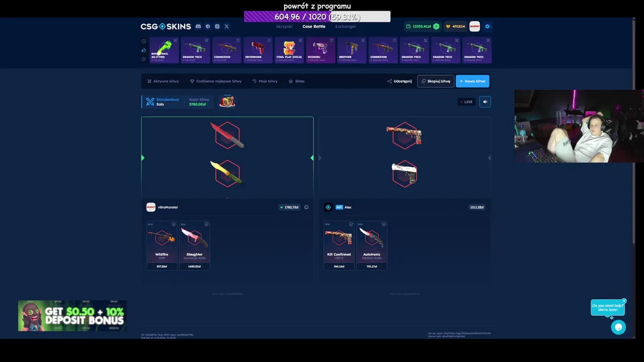Open the Instagram social icon
Image resolution: width=644 pixels, height=362 pixels.
(217, 26)
